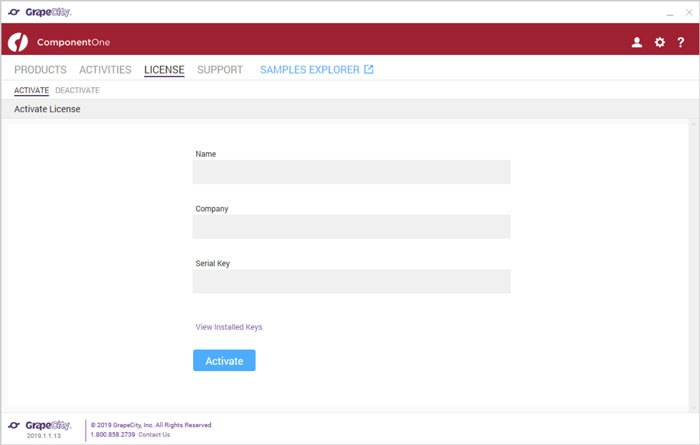
Task: Click the phone number 1.800.858.2739
Action: [x=112, y=434]
